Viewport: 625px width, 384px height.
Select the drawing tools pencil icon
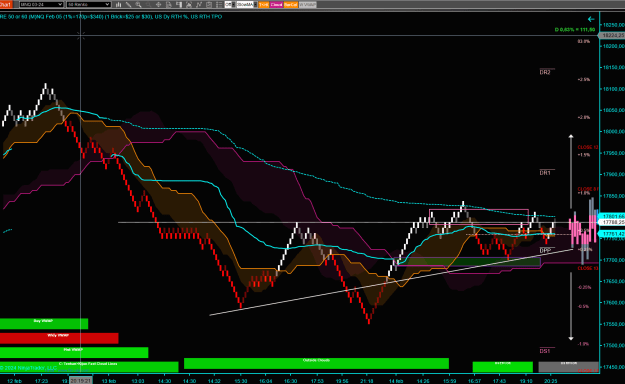point(128,4)
